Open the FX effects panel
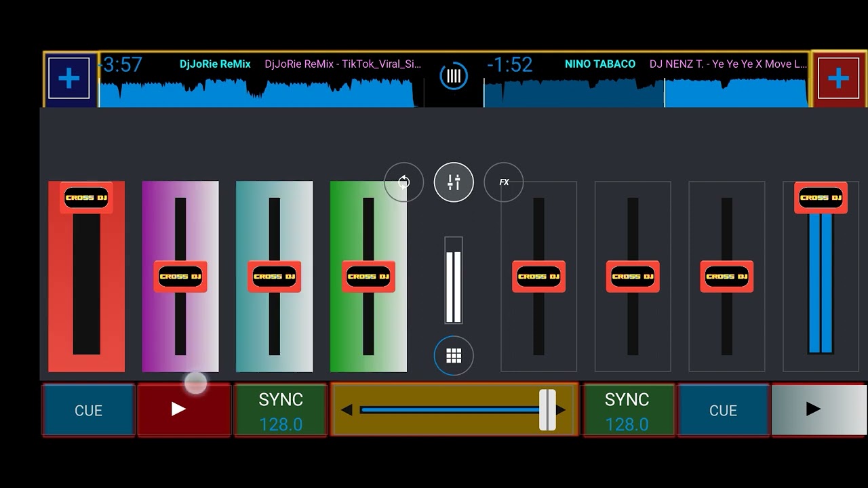 [504, 182]
